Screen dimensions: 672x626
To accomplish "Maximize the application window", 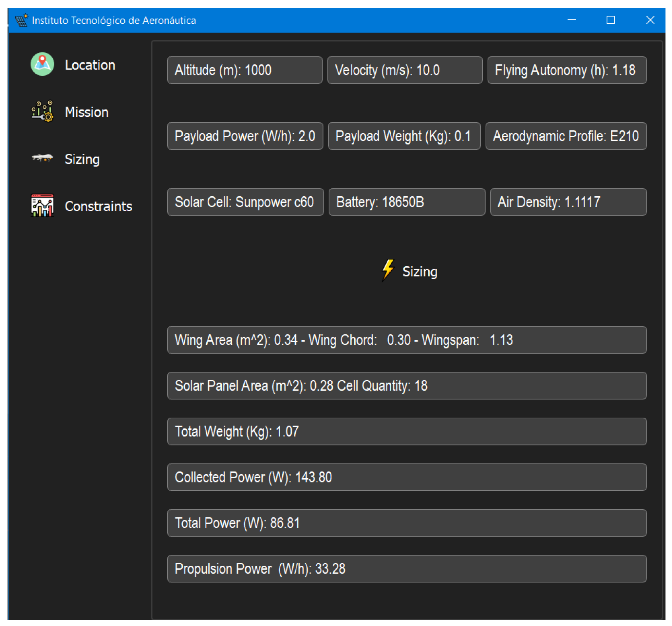I will (x=610, y=20).
